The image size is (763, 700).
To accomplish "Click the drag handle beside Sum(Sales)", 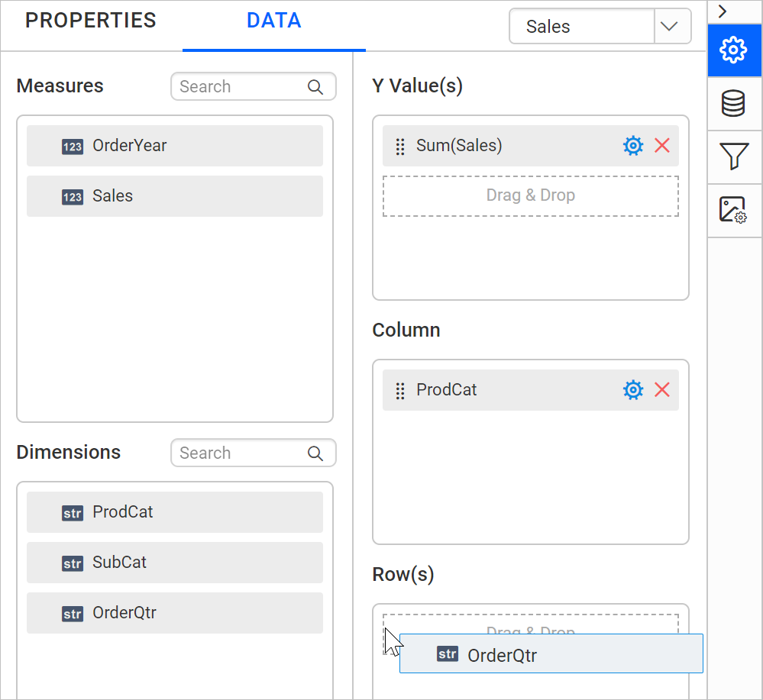I will tap(399, 146).
